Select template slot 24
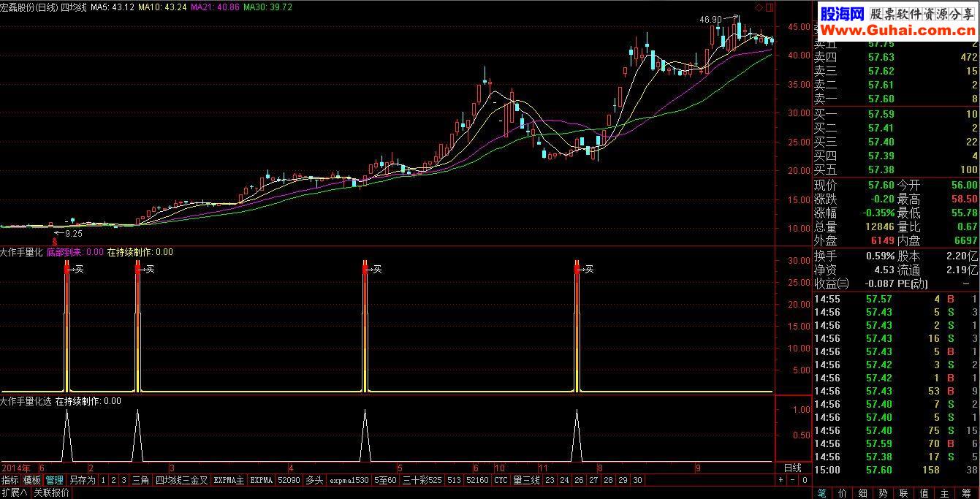The image size is (980, 499). click(564, 480)
